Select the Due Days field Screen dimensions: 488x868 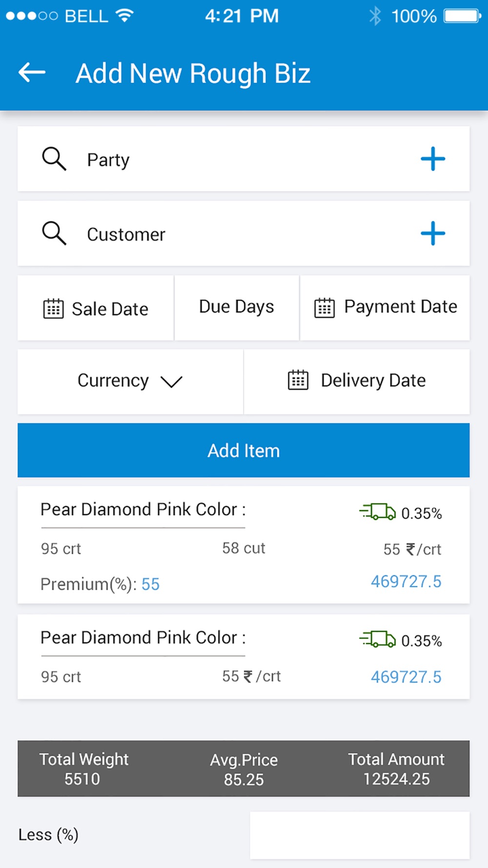(237, 308)
